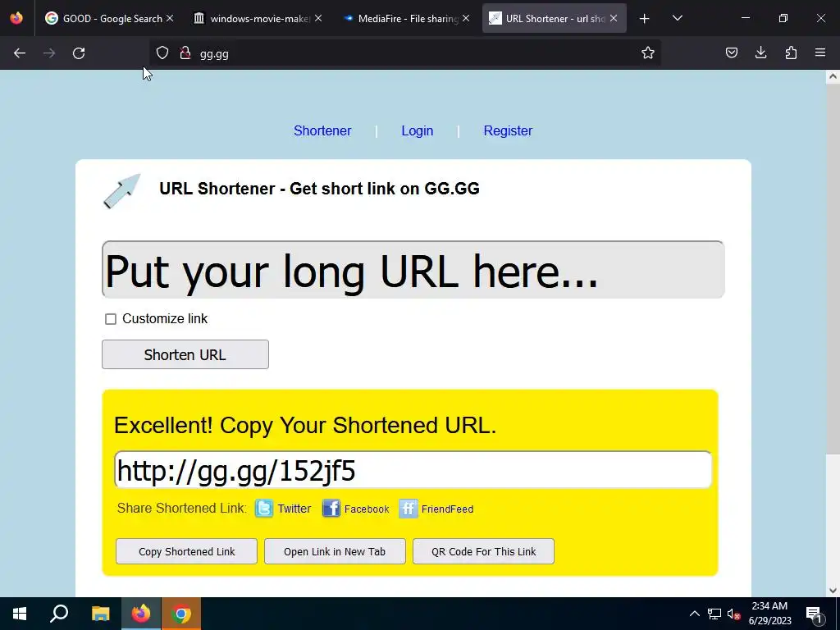This screenshot has width=840, height=630.
Task: Click Copy Shortened Link button
Action: coord(186,551)
